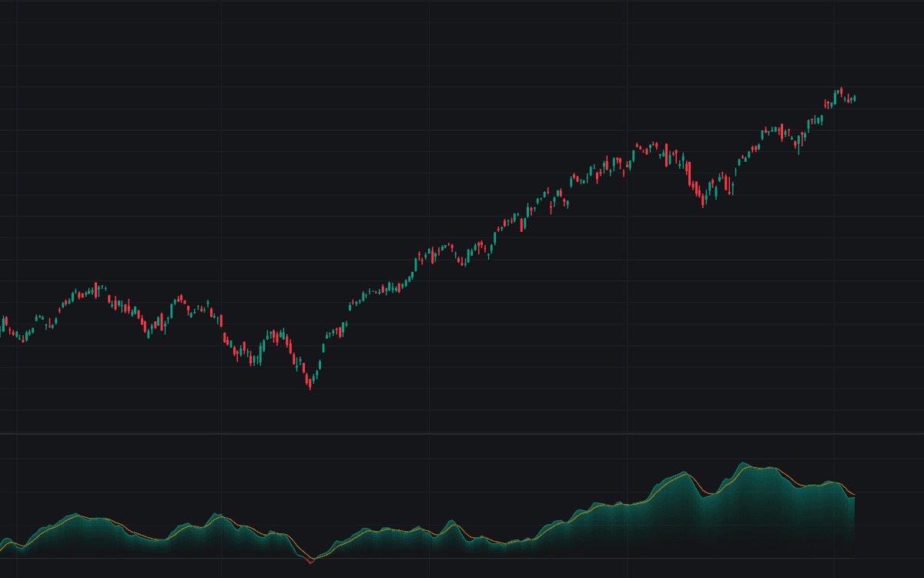924x578 pixels.
Task: Click the orange signal line's end point in the indicator
Action: click(855, 494)
